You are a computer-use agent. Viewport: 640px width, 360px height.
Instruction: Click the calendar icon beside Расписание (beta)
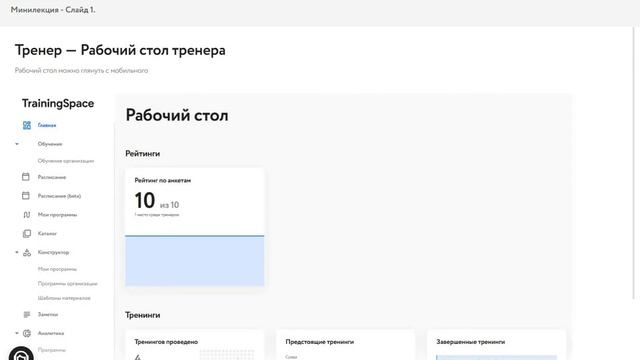(26, 196)
